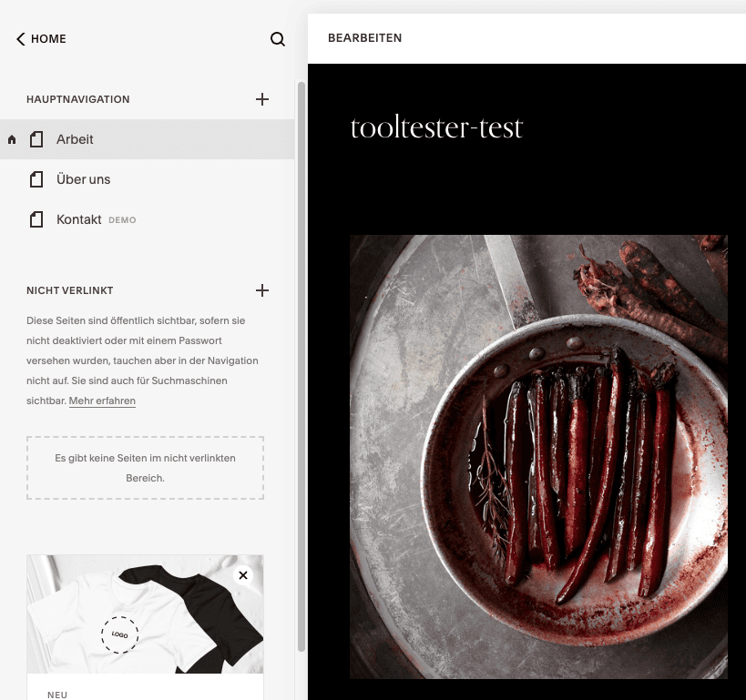
Task: Add a page to Hauptnavigation with plus
Action: 262,99
